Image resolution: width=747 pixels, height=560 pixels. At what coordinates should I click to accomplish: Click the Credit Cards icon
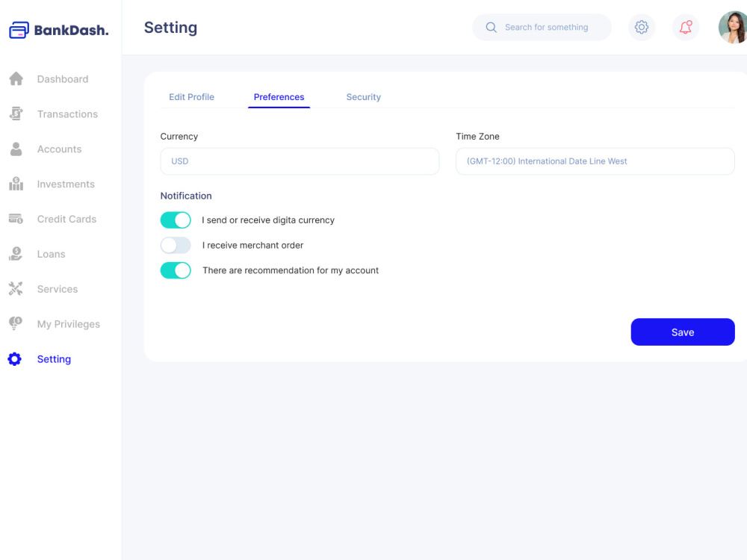[16, 219]
